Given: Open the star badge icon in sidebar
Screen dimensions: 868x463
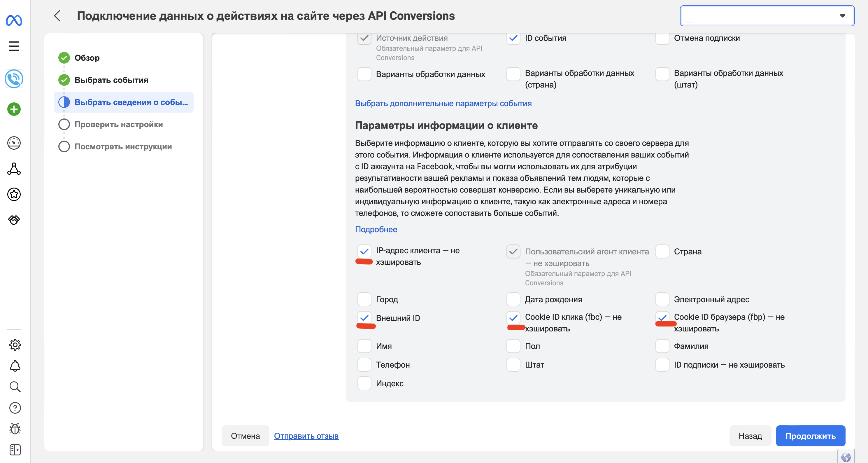Looking at the screenshot, I should click(x=14, y=194).
